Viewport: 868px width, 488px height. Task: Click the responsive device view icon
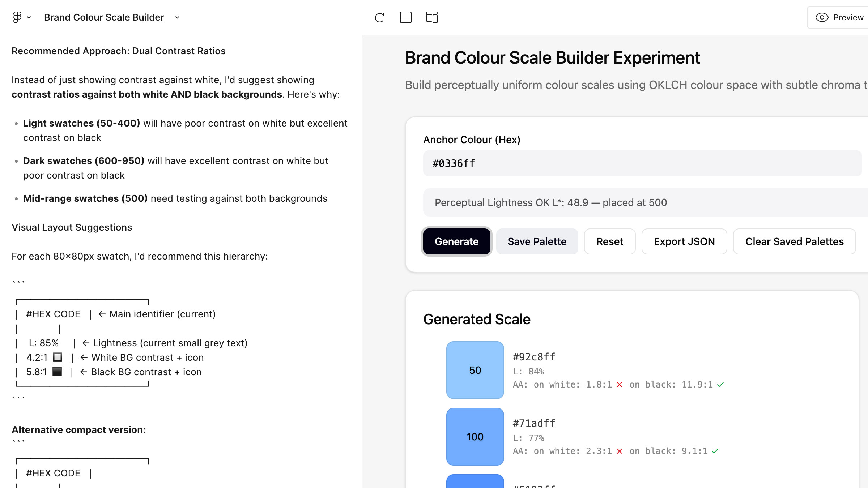point(431,18)
